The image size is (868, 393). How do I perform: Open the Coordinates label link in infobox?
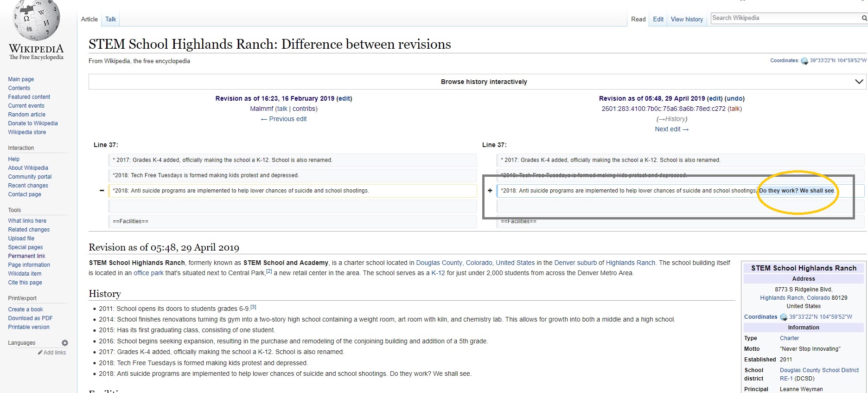point(760,317)
